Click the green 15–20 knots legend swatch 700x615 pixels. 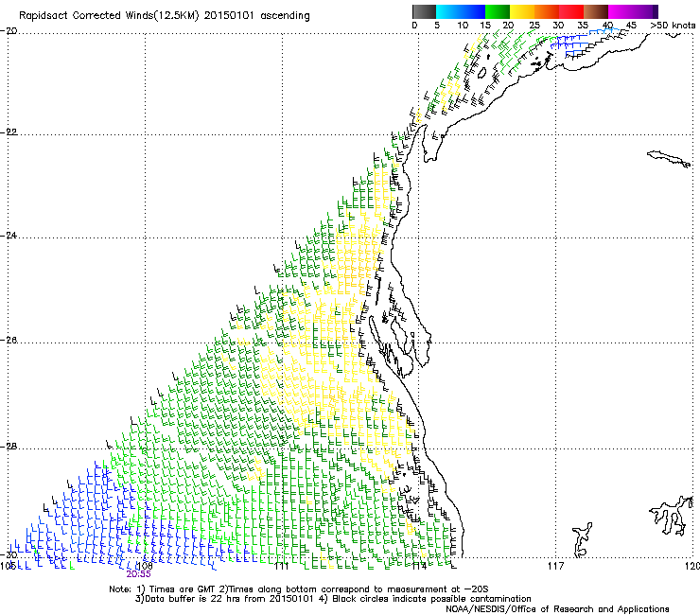(x=498, y=11)
